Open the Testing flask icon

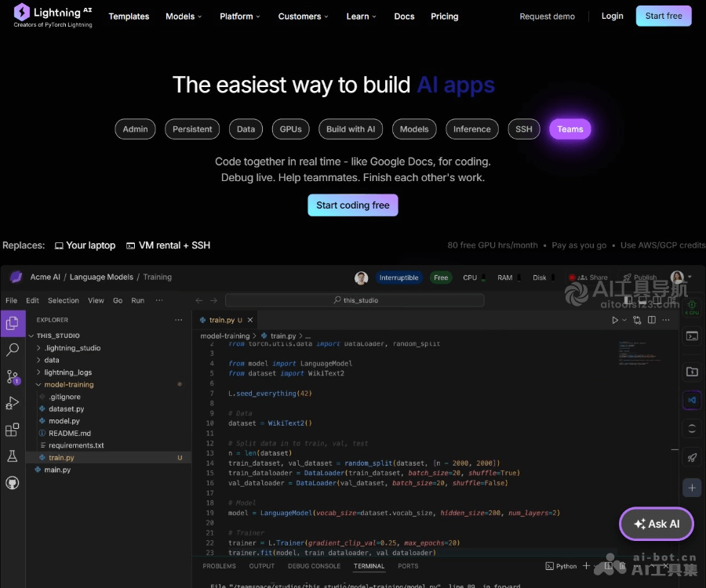(x=13, y=456)
